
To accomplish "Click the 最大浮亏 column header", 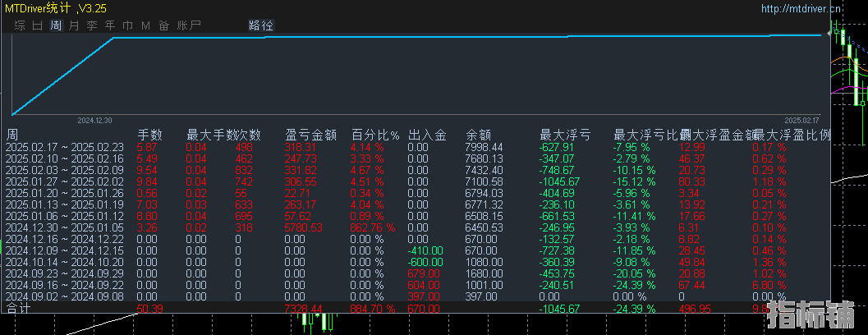I will pos(565,135).
